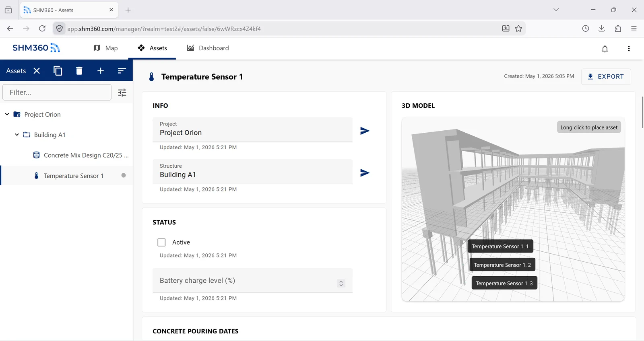Go back to the previous page

pyautogui.click(x=10, y=29)
